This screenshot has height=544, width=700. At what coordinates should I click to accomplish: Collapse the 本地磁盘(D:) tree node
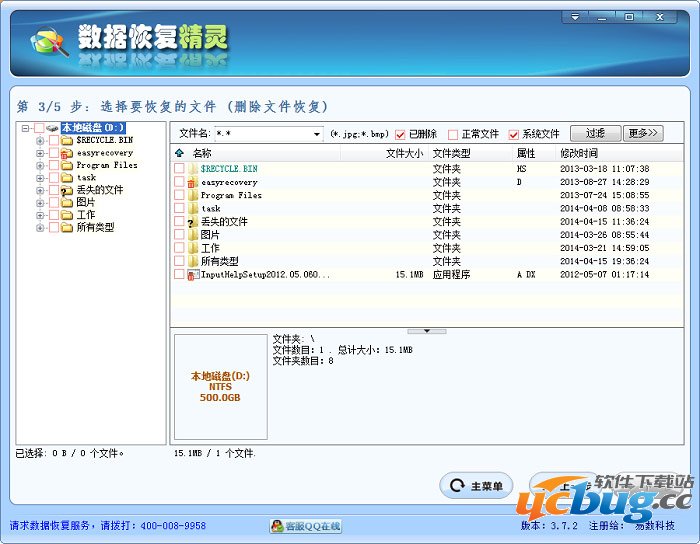click(25, 128)
